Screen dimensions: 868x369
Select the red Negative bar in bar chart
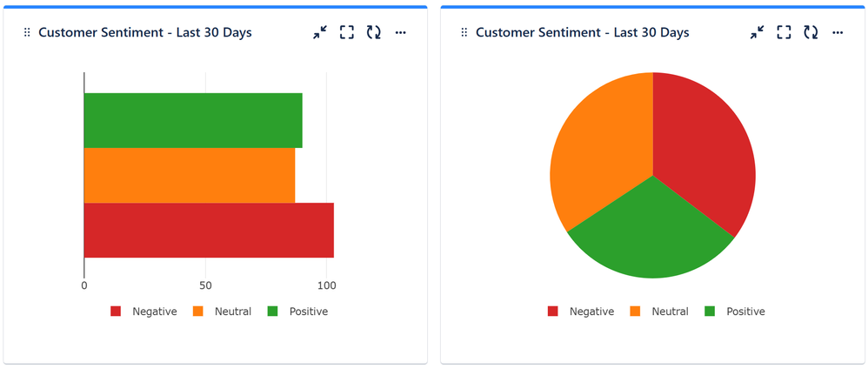pyautogui.click(x=209, y=230)
